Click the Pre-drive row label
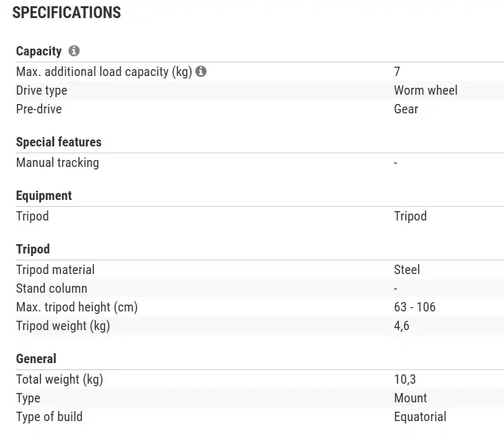 pos(39,109)
